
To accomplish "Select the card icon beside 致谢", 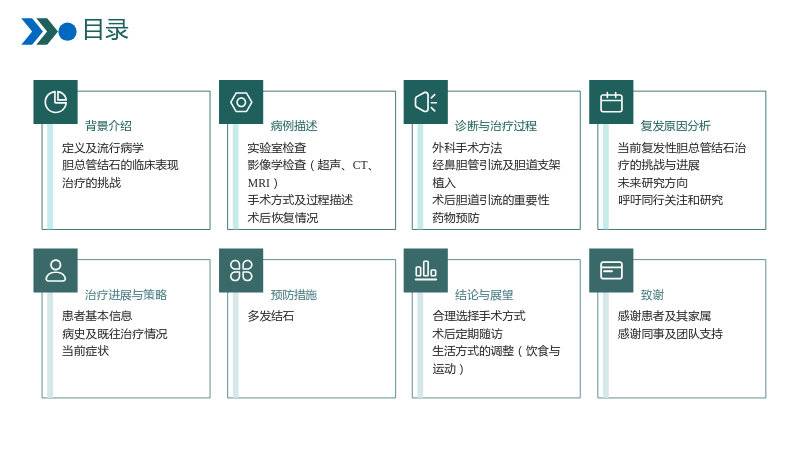I will (x=611, y=270).
